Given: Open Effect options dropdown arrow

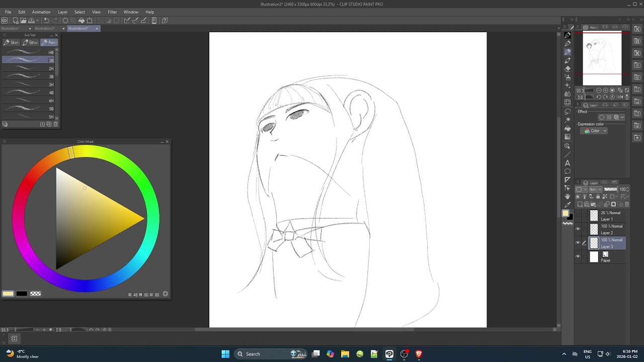Looking at the screenshot, I should (x=622, y=117).
